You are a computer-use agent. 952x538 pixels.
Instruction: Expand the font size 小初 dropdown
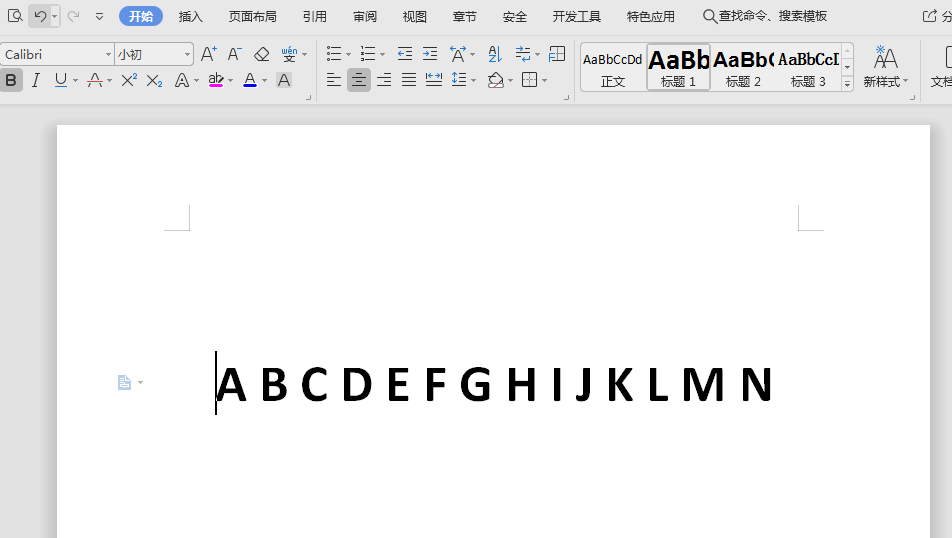187,55
